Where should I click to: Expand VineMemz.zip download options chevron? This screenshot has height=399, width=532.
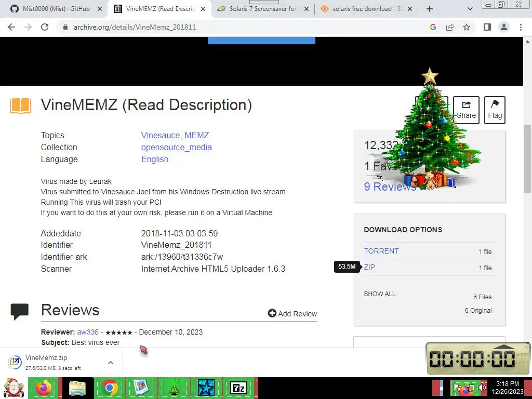(x=111, y=363)
